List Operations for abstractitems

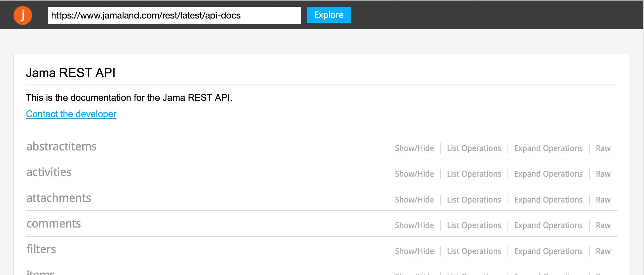coord(474,148)
